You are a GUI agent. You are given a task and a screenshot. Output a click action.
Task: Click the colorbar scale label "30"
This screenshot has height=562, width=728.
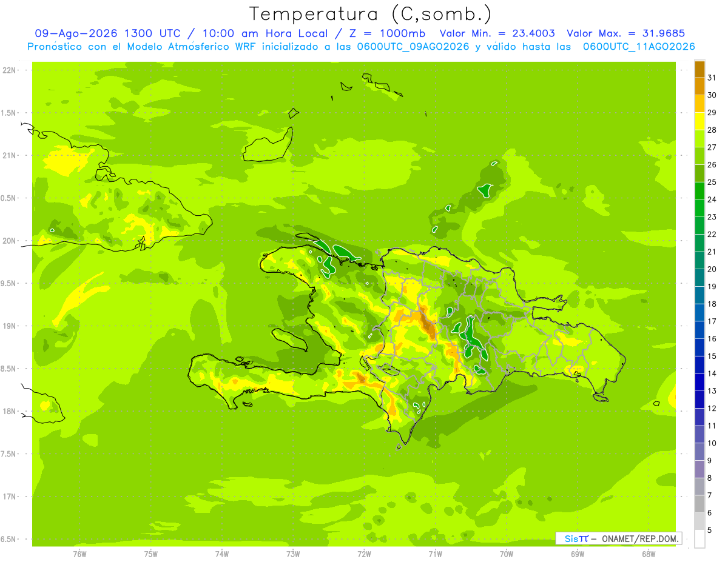click(712, 95)
